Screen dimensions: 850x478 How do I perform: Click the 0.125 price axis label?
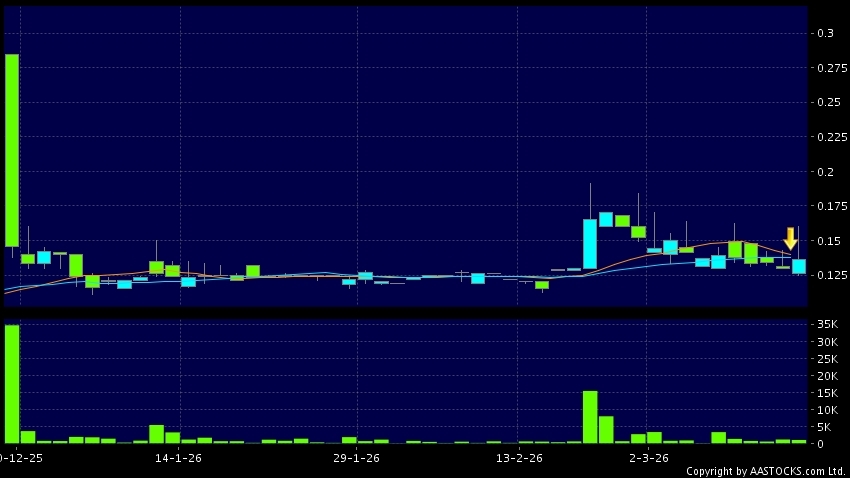[x=828, y=276]
